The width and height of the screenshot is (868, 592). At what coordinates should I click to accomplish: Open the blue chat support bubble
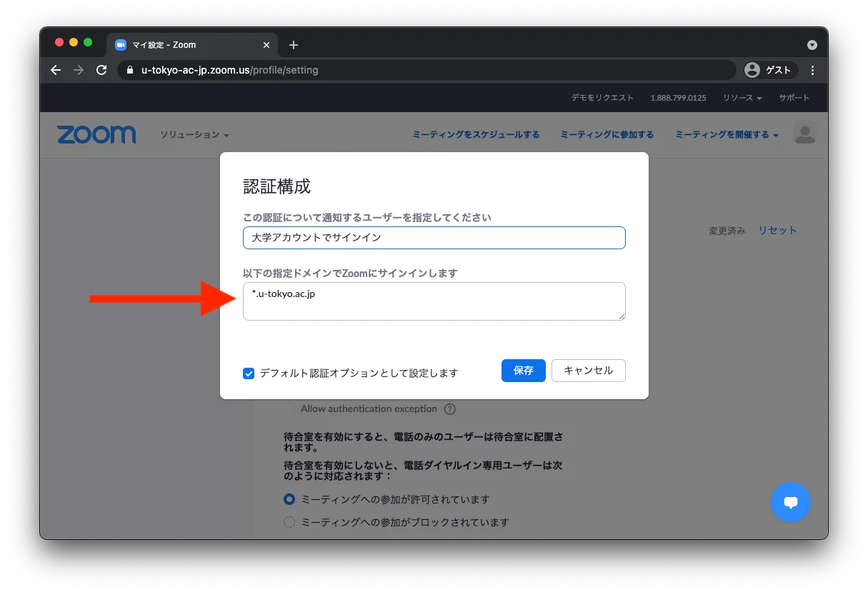790,502
